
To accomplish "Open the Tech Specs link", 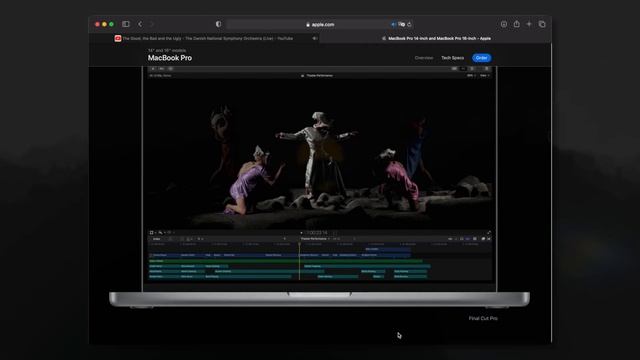I will pos(452,58).
